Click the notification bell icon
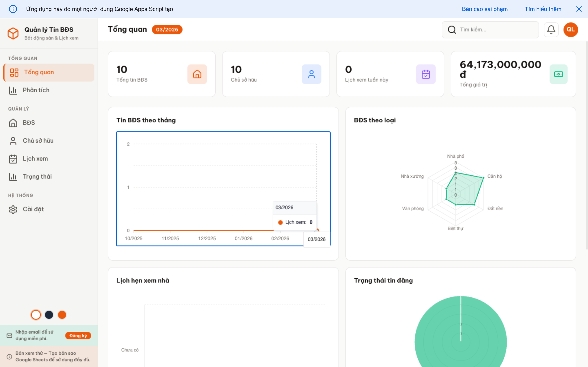This screenshot has width=588, height=367. click(551, 29)
